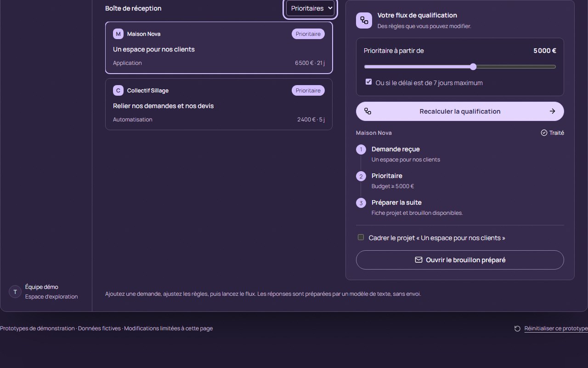The height and width of the screenshot is (368, 588).
Task: Click the Automatisation category label
Action: pyautogui.click(x=133, y=120)
